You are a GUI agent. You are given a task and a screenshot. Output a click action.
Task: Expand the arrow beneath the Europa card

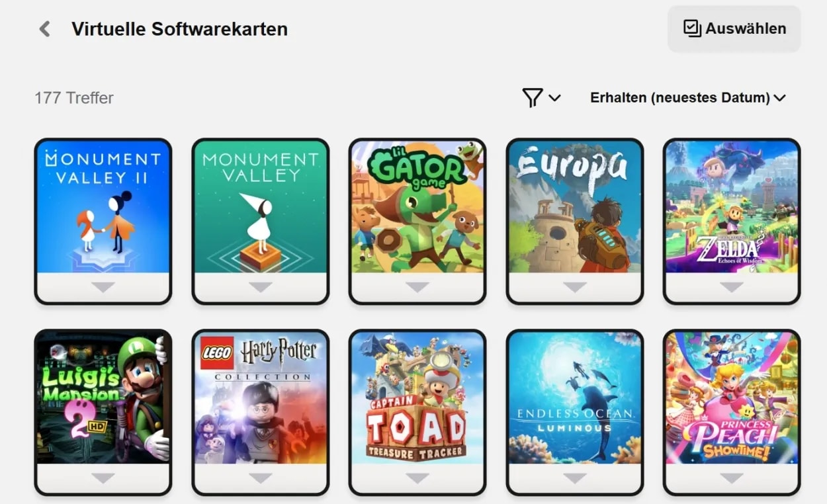574,287
